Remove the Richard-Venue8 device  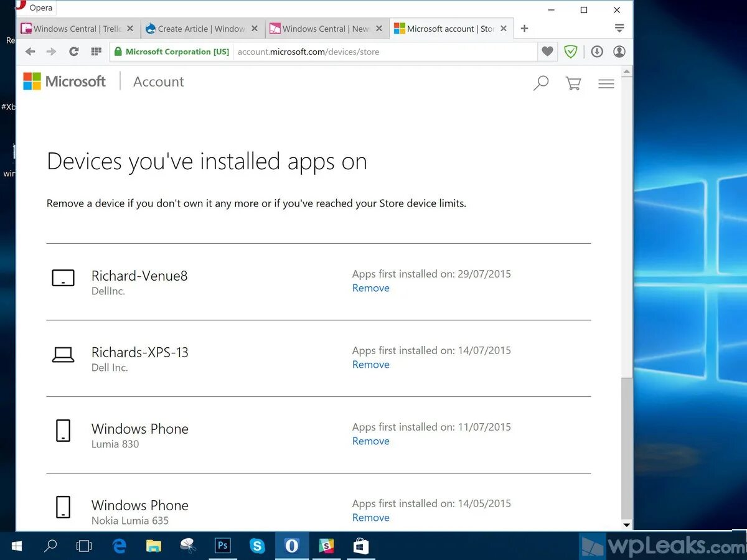point(370,287)
